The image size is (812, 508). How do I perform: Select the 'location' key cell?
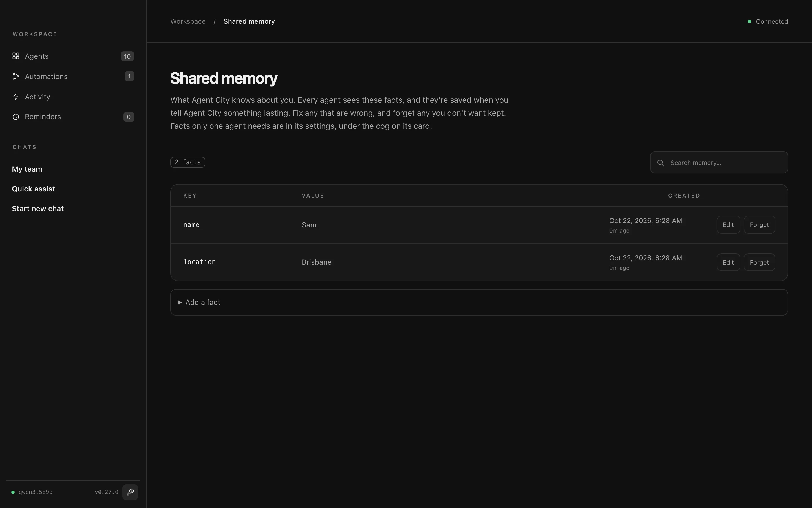coord(200,262)
